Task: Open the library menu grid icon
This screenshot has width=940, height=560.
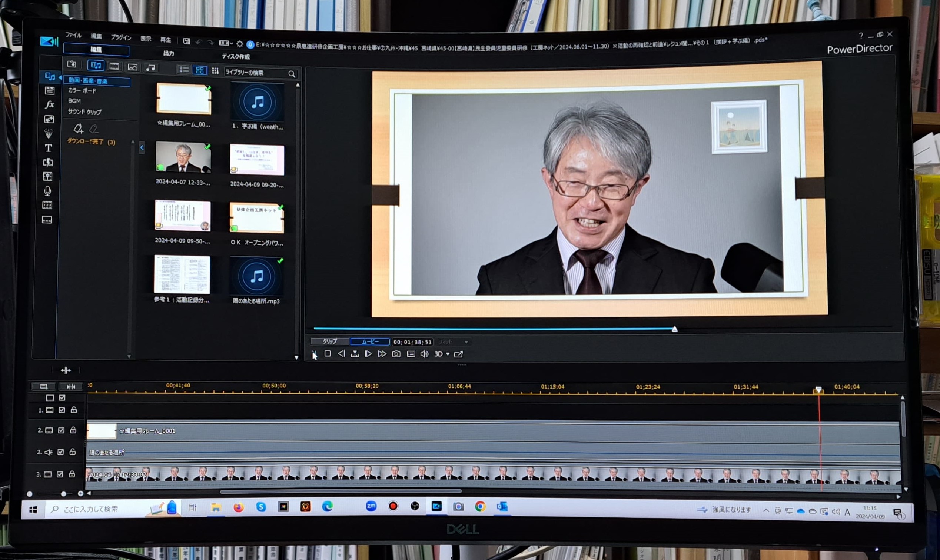Action: (x=215, y=71)
